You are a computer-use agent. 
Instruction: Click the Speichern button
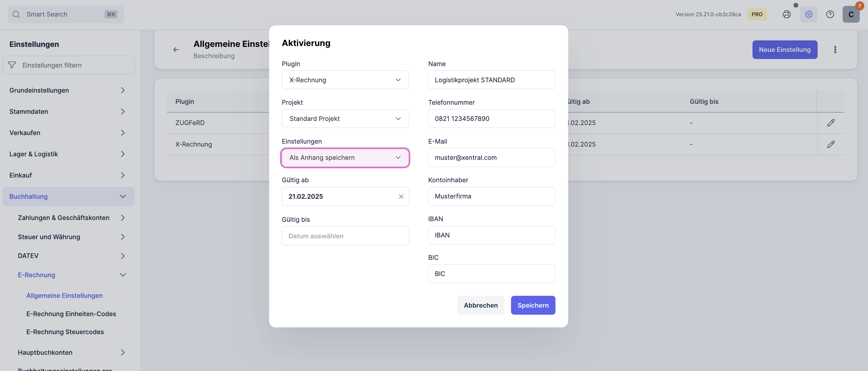(533, 305)
